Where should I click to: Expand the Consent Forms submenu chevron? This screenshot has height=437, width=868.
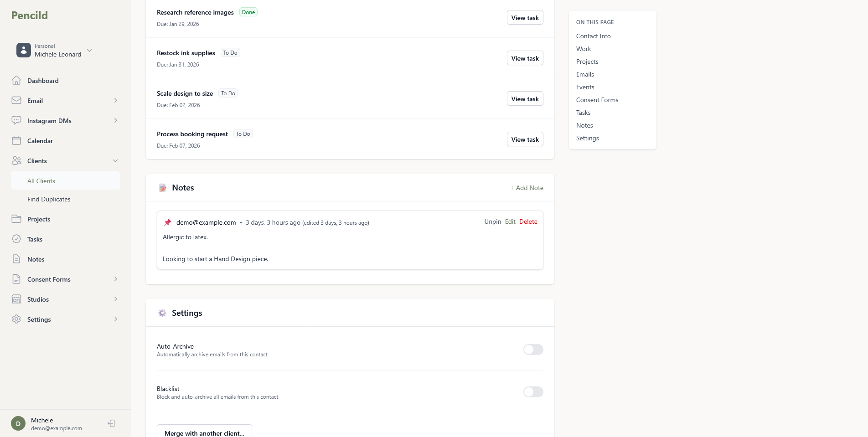tap(115, 279)
